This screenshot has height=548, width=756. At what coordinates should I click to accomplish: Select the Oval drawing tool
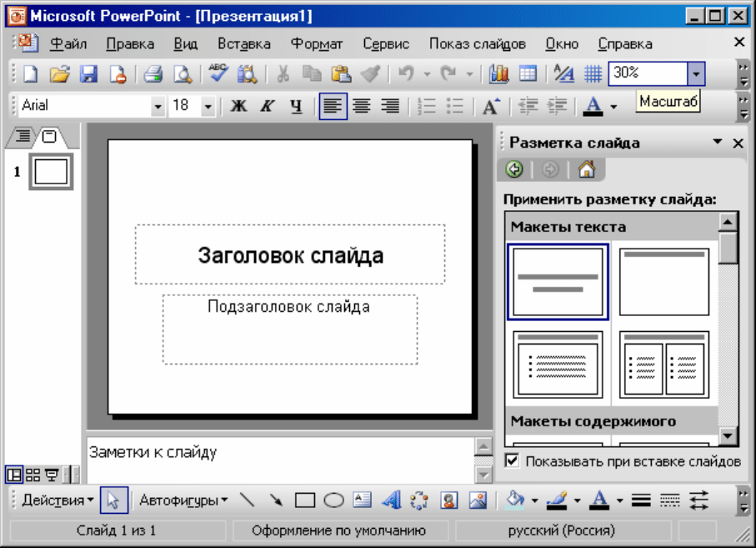[333, 500]
